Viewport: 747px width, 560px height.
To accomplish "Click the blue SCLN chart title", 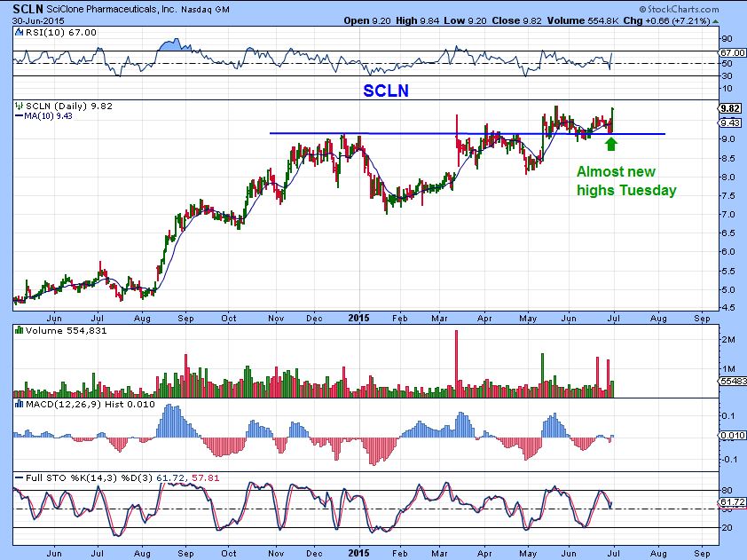I will tap(387, 91).
